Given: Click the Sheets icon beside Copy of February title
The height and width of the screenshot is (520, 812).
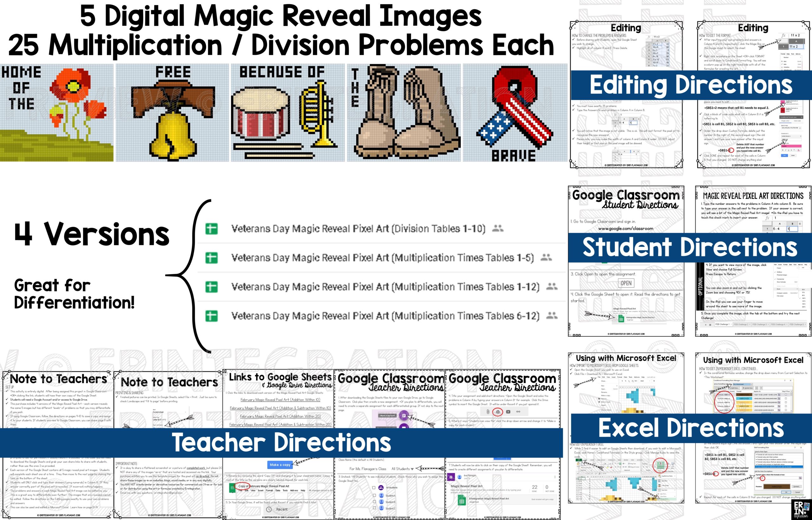Looking at the screenshot, I should coord(232,487).
